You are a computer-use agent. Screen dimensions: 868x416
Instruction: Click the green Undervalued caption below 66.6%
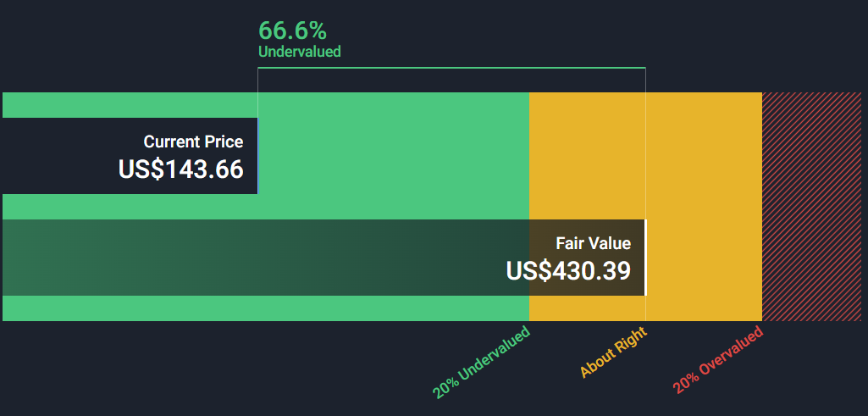click(299, 52)
